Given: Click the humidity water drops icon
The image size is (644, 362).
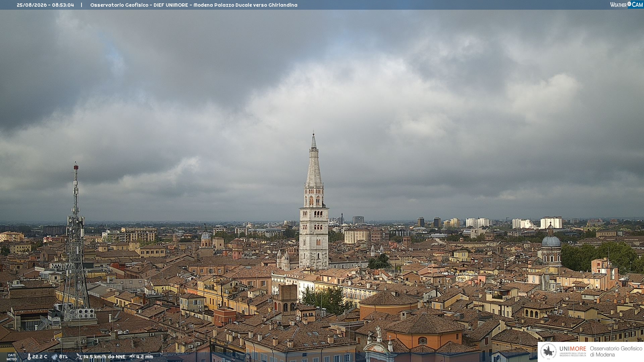Looking at the screenshot, I should click(x=55, y=357).
